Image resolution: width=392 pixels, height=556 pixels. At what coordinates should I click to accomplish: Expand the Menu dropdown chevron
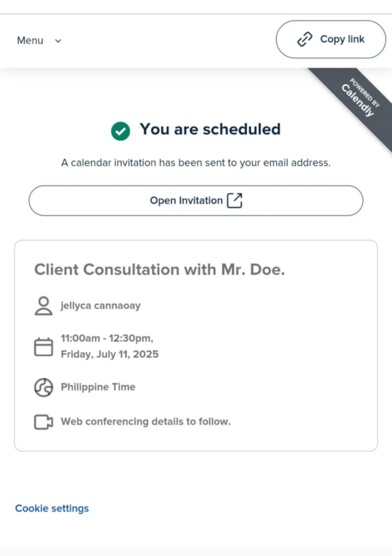[x=58, y=41]
